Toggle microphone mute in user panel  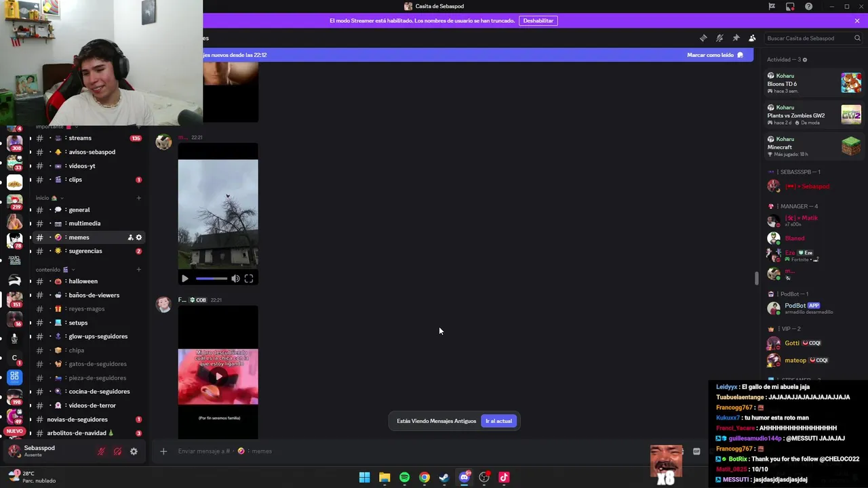pyautogui.click(x=101, y=451)
